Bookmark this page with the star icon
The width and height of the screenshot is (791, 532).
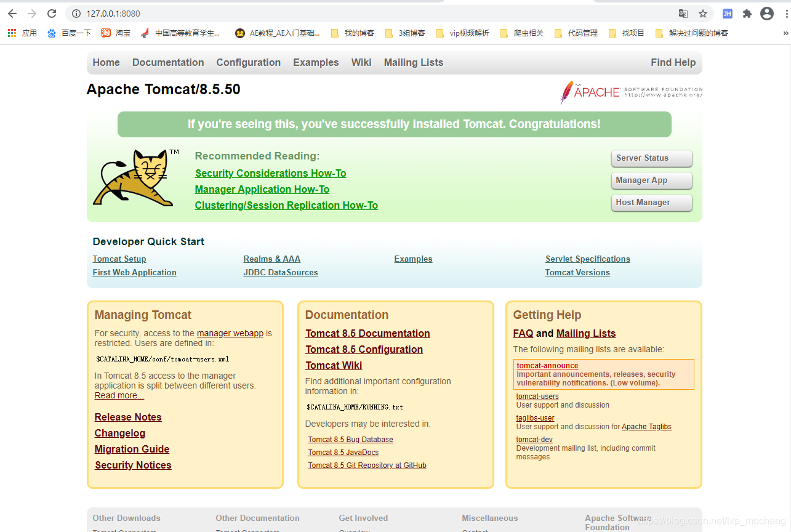click(x=703, y=14)
